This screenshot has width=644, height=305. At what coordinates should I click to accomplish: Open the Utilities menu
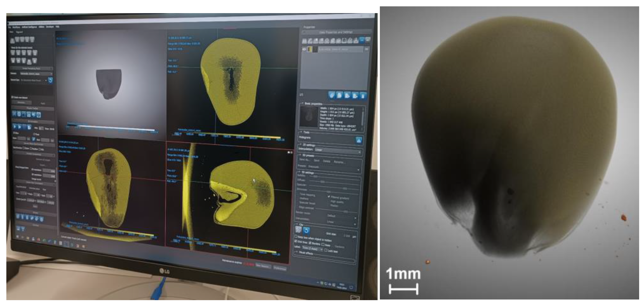point(41,26)
